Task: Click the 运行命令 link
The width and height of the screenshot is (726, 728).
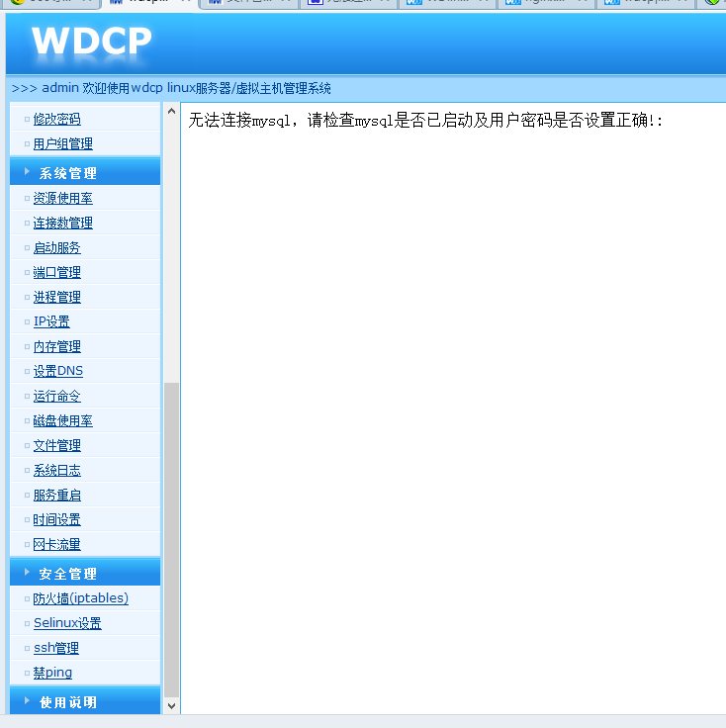Action: pos(56,396)
